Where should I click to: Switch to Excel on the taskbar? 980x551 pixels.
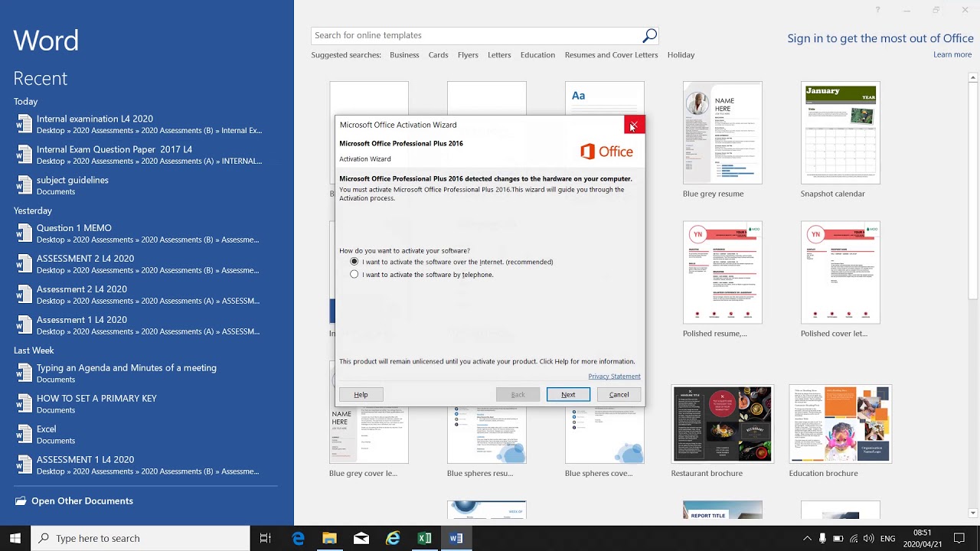click(424, 538)
